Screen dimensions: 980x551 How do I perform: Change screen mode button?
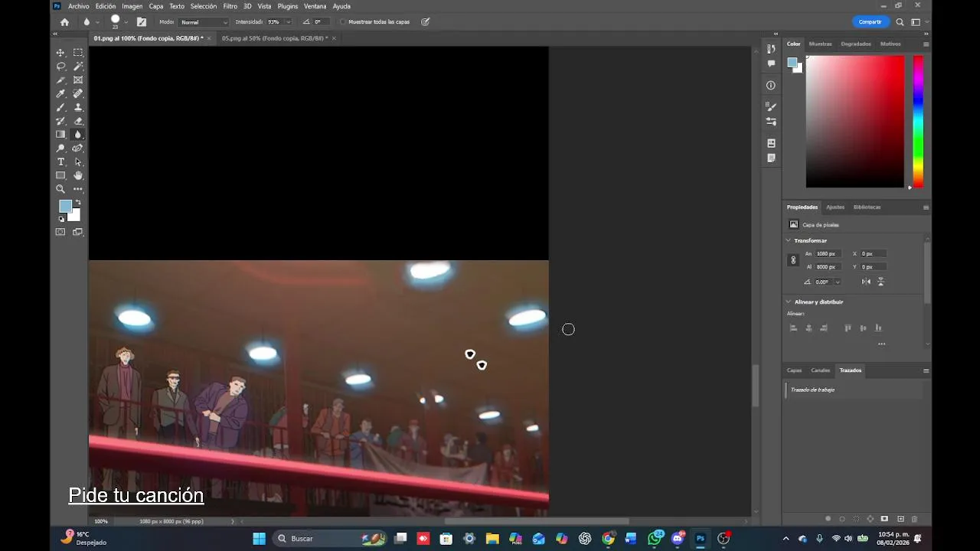pos(78,232)
